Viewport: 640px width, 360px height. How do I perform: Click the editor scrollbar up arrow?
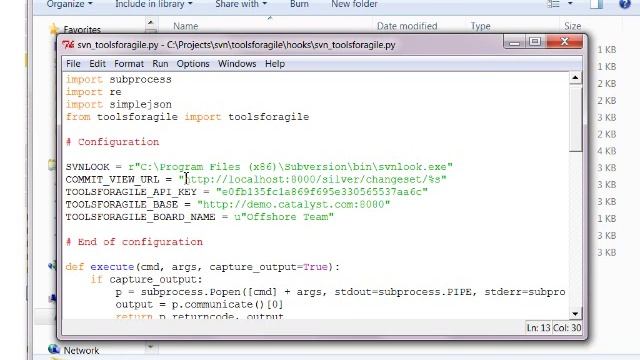575,78
